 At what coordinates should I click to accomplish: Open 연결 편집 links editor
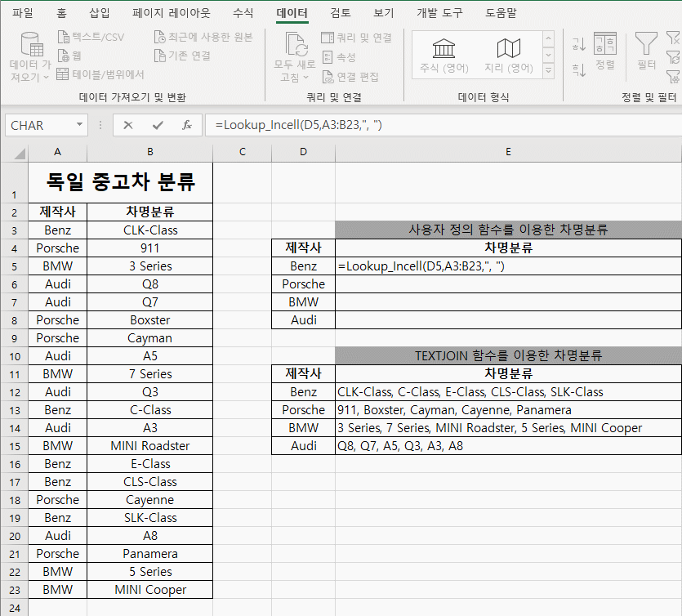point(350,77)
